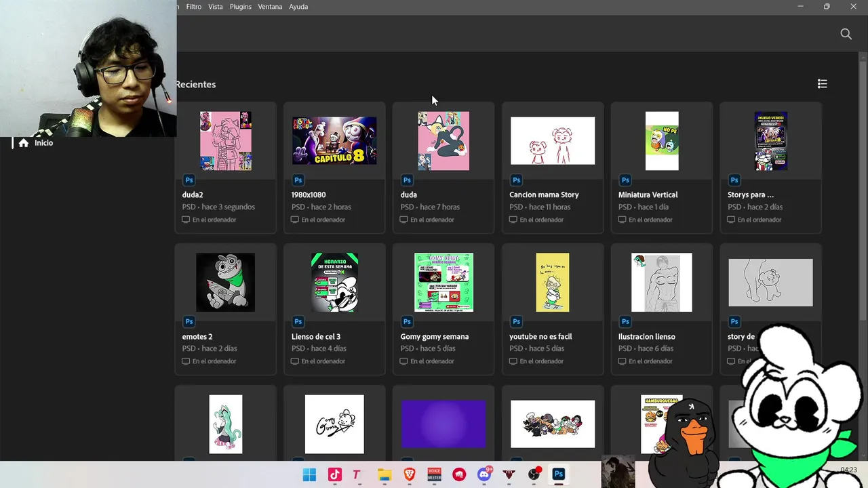Click the red fist app taskbar icon
Viewport: 868px width, 488px height.
[x=460, y=474]
